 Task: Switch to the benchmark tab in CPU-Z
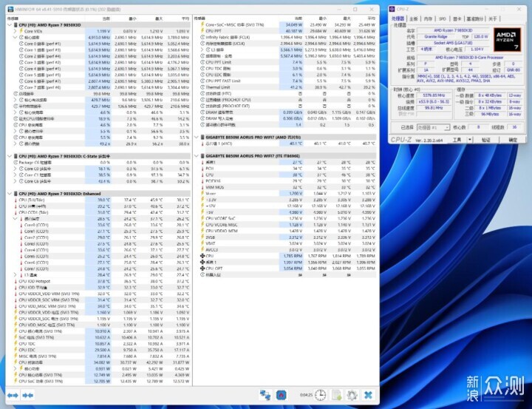tap(474, 18)
